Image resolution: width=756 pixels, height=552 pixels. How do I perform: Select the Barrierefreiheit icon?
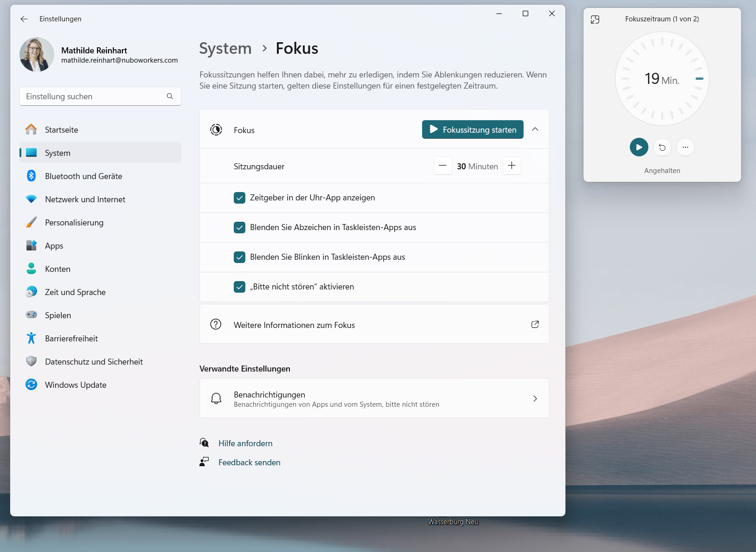[31, 338]
